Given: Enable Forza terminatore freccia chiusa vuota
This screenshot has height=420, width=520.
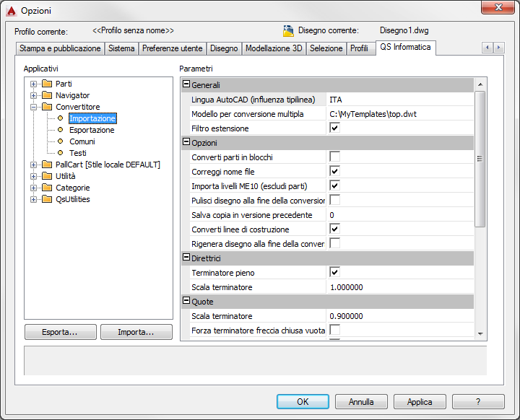Looking at the screenshot, I should coord(334,330).
